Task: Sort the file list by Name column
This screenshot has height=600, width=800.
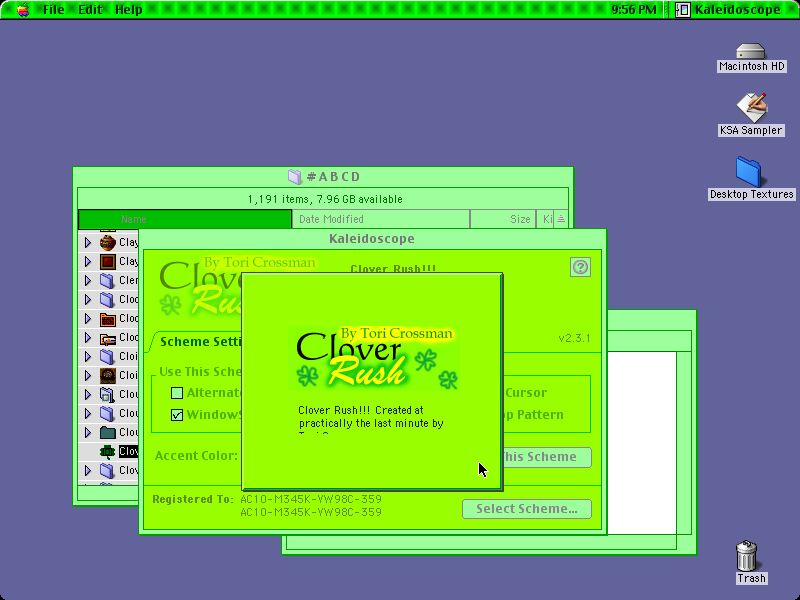Action: click(185, 219)
